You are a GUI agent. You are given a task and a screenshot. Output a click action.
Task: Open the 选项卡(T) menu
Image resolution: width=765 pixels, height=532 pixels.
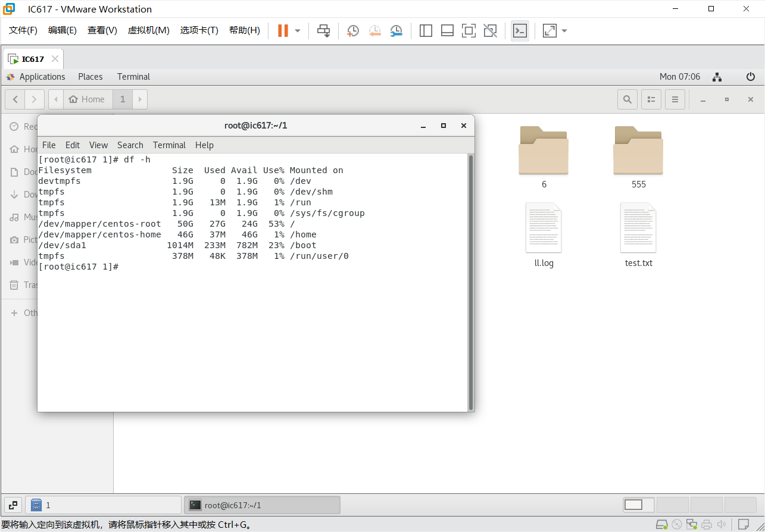point(199,30)
